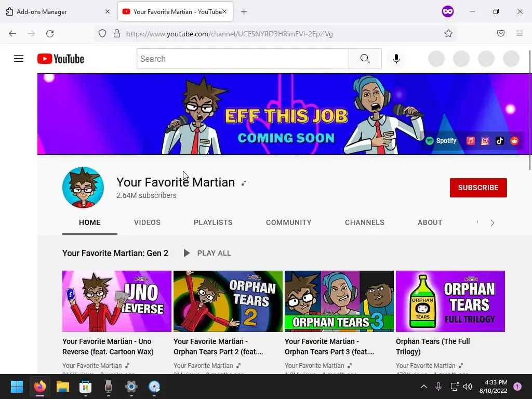Click the Orphan Tears 2 thumbnail
Viewport: 532px width, 399px height.
[228, 301]
